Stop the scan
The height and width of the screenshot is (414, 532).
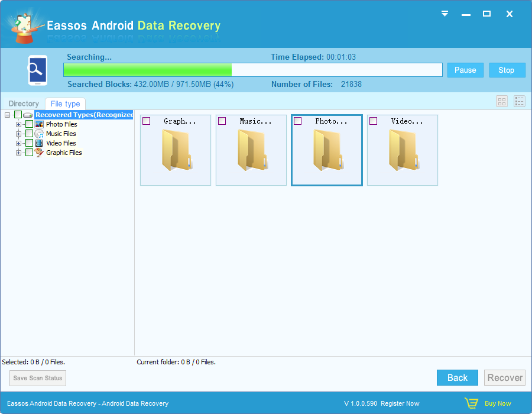pyautogui.click(x=507, y=70)
